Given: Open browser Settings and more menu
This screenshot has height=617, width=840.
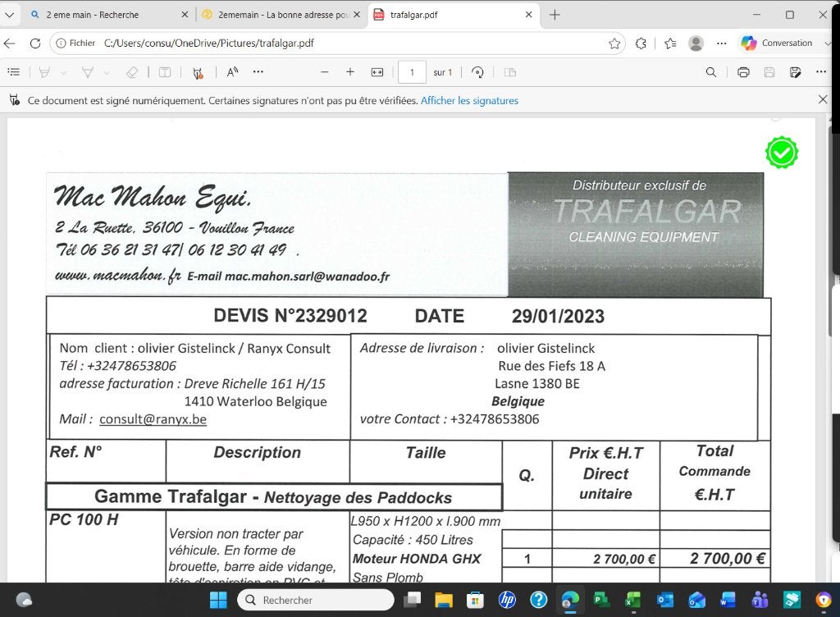Looking at the screenshot, I should pyautogui.click(x=722, y=43).
